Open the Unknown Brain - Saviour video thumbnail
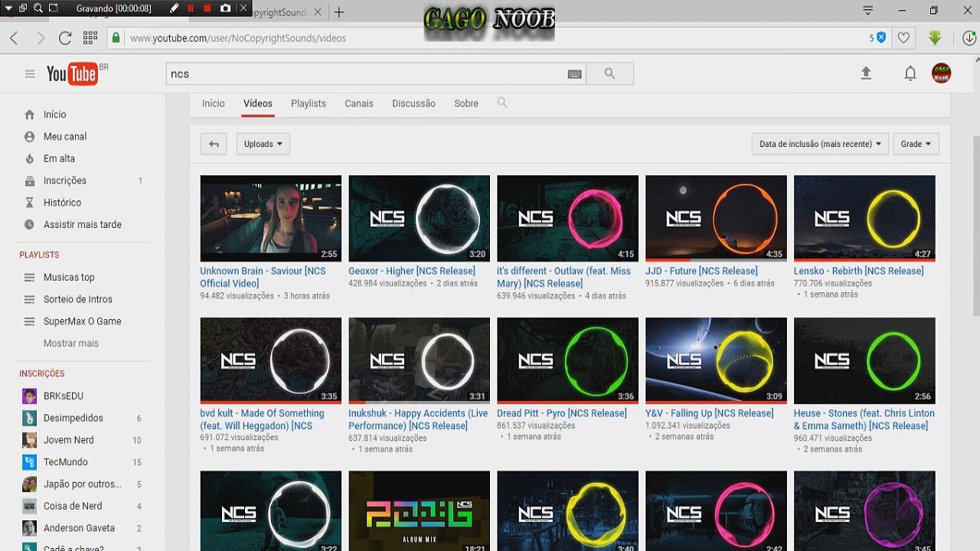 coord(271,219)
